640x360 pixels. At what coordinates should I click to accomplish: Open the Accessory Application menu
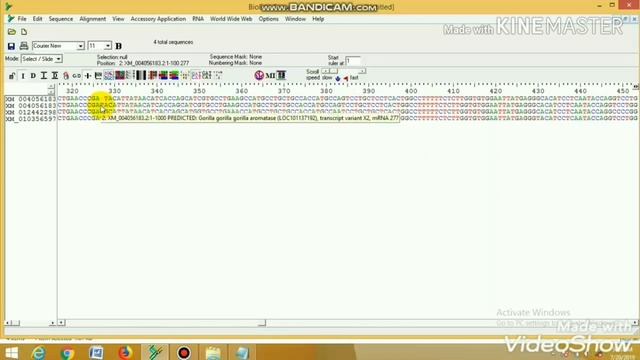point(158,19)
